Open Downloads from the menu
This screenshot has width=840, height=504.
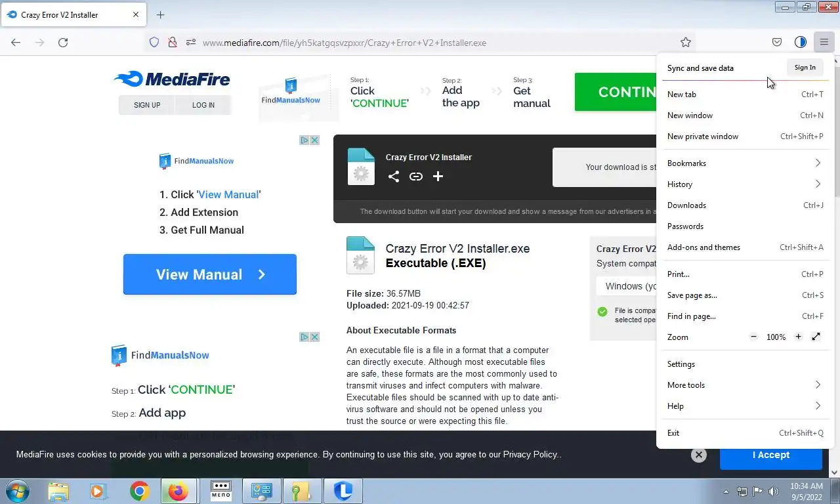pos(745,205)
